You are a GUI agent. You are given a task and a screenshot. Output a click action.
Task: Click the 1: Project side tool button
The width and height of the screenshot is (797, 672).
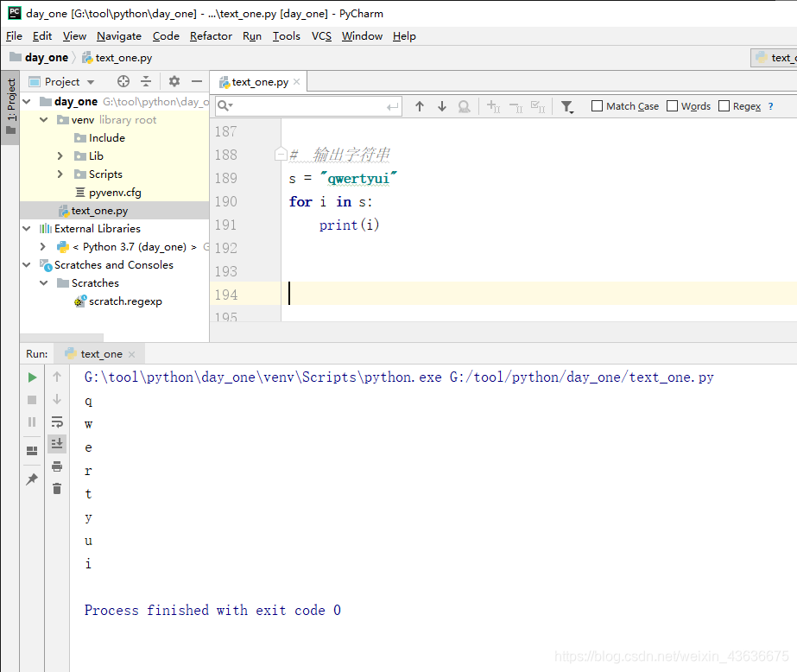(10, 107)
